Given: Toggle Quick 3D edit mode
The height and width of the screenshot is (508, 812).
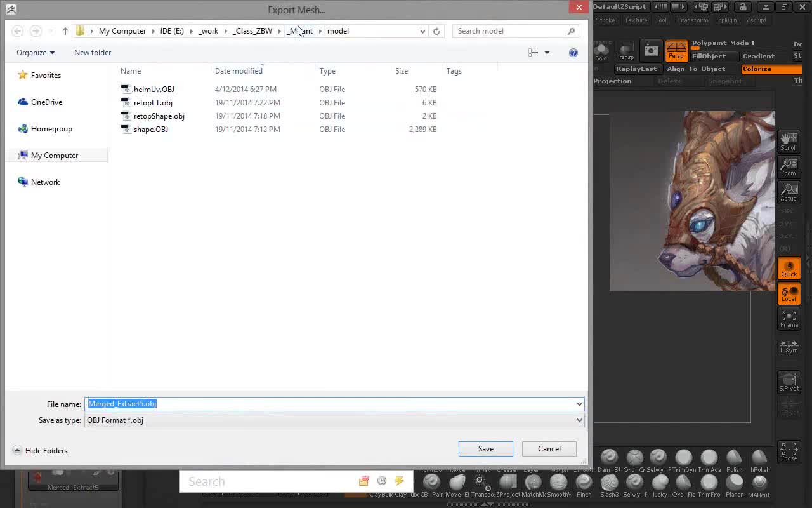Looking at the screenshot, I should (789, 269).
